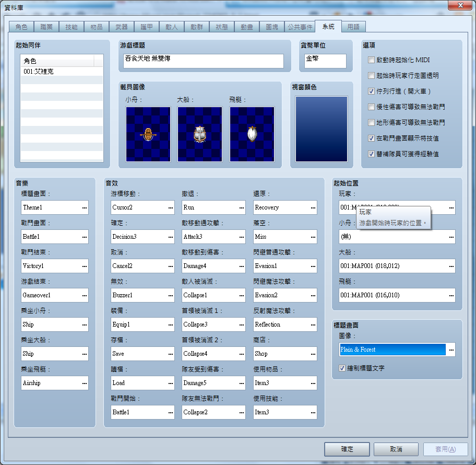Browse the Airship vehicle music
Screen dimensions: 476x465
[x=85, y=383]
